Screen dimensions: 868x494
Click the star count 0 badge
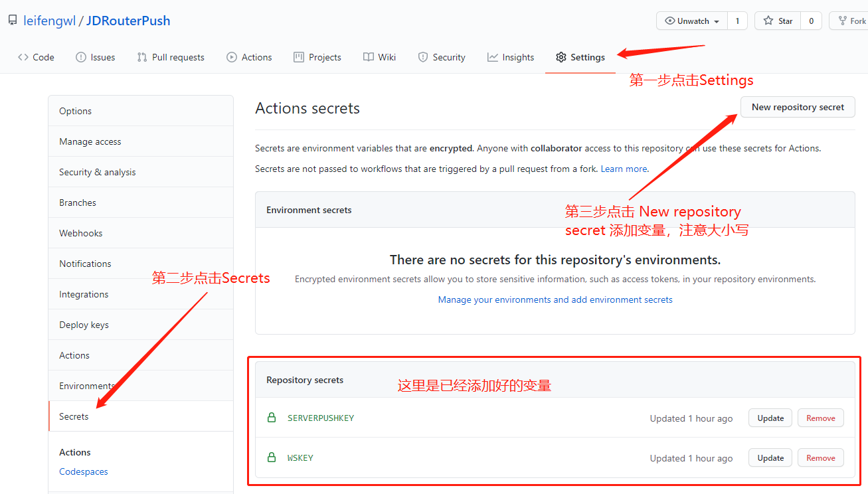coord(811,21)
